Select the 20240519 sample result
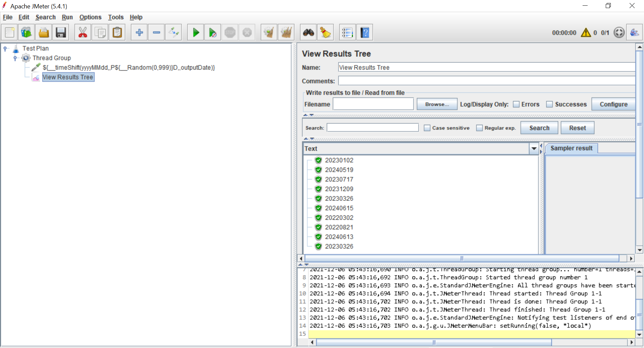The height and width of the screenshot is (348, 644). coord(339,170)
